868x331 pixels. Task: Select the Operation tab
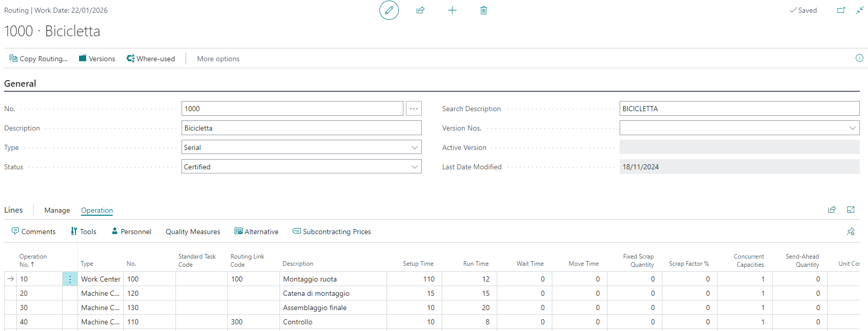click(97, 210)
